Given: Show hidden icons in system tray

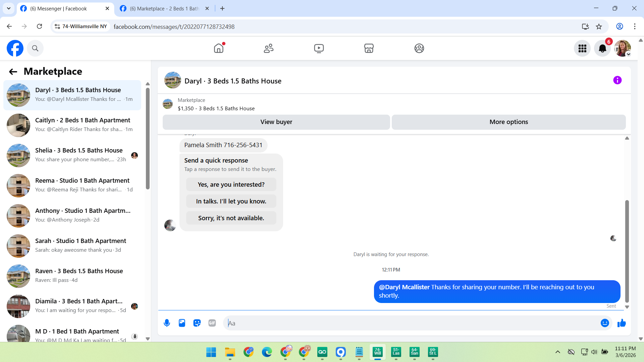Looking at the screenshot, I should point(557,352).
